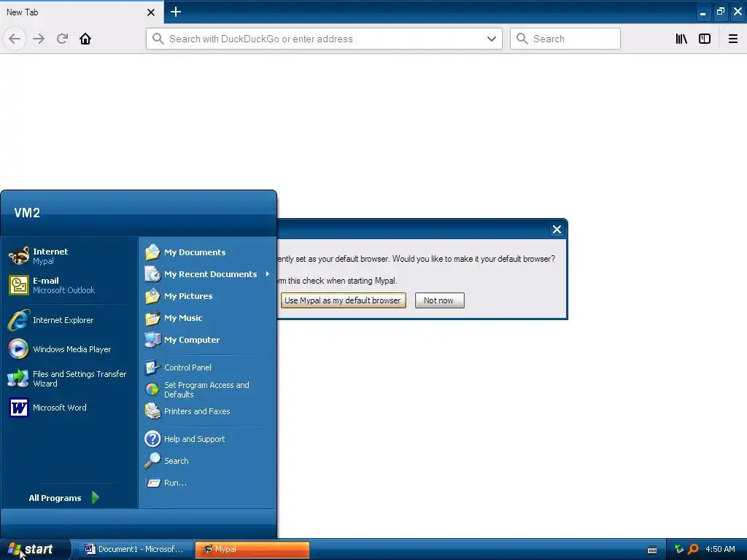Open Help and Support

(208, 438)
